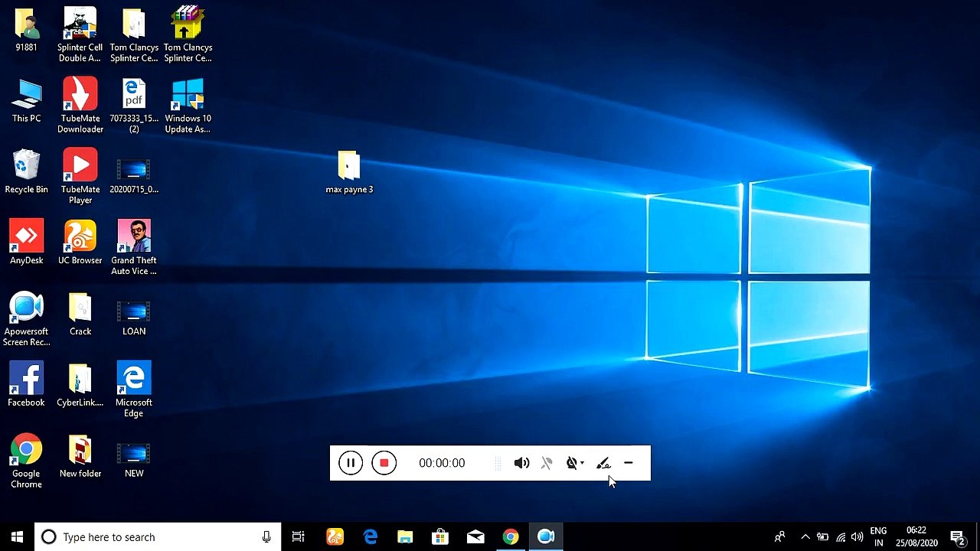Click the search box 'Type here to search'
Screen dimensions: 980x551
tap(158, 537)
